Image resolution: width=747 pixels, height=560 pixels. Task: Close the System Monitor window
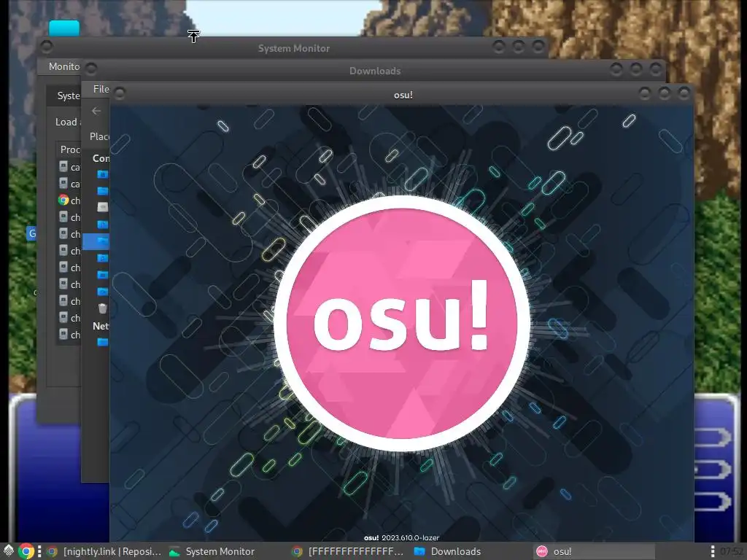click(x=538, y=46)
